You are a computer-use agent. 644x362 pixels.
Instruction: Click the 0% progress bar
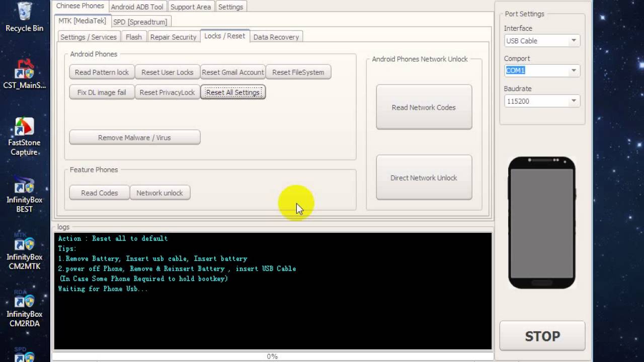pos(272,356)
